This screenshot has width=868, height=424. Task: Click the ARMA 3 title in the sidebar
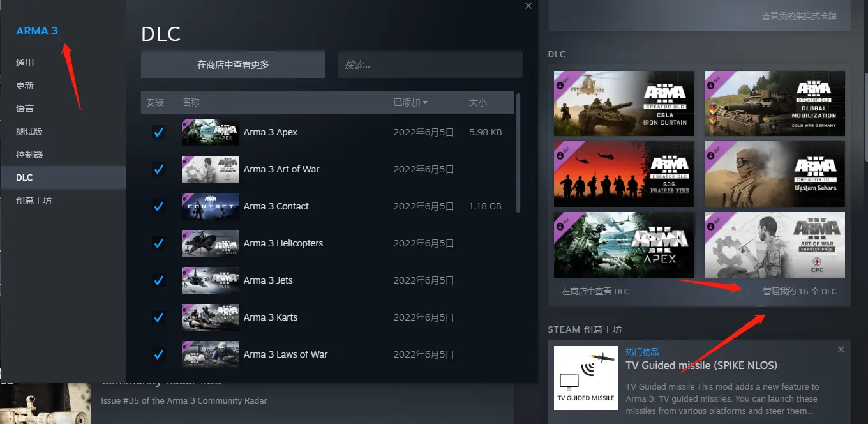(37, 31)
